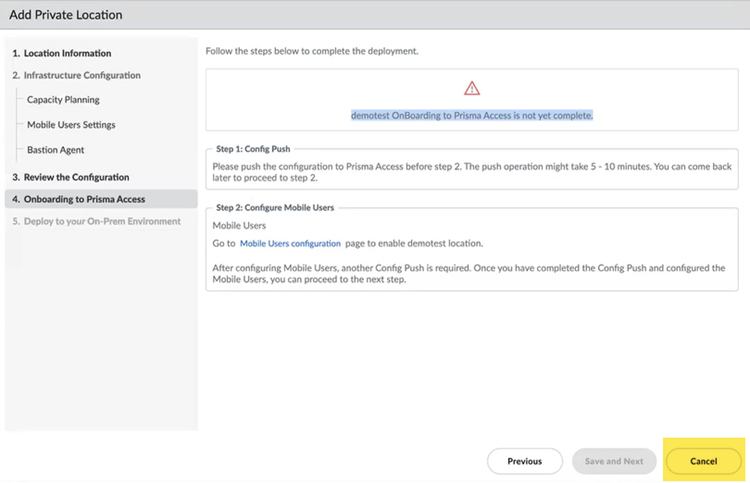Open Mobile Users Settings sub-step
The image size is (750, 483).
[x=71, y=125]
